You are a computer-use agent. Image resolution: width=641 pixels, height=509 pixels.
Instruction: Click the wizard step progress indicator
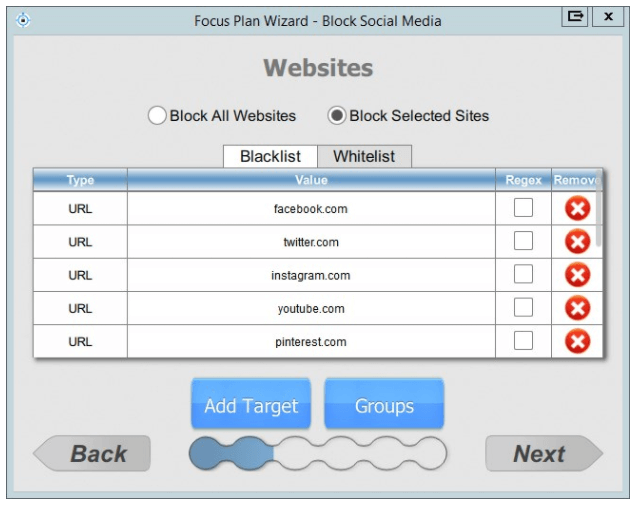[x=318, y=454]
